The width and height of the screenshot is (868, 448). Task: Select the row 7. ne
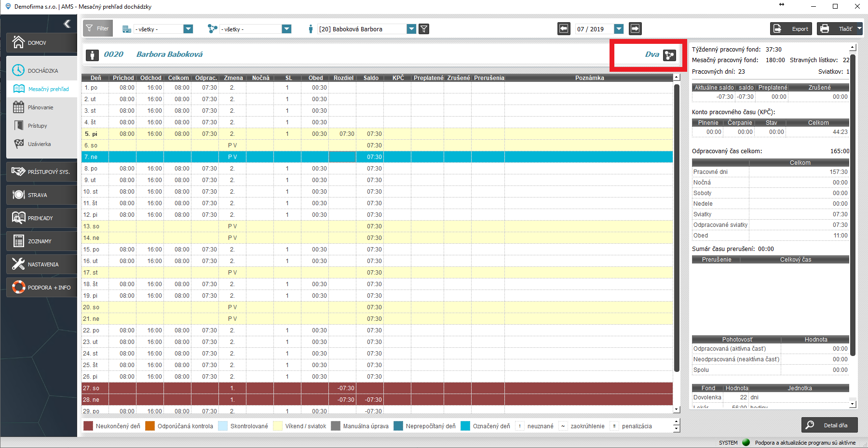[x=377, y=157]
